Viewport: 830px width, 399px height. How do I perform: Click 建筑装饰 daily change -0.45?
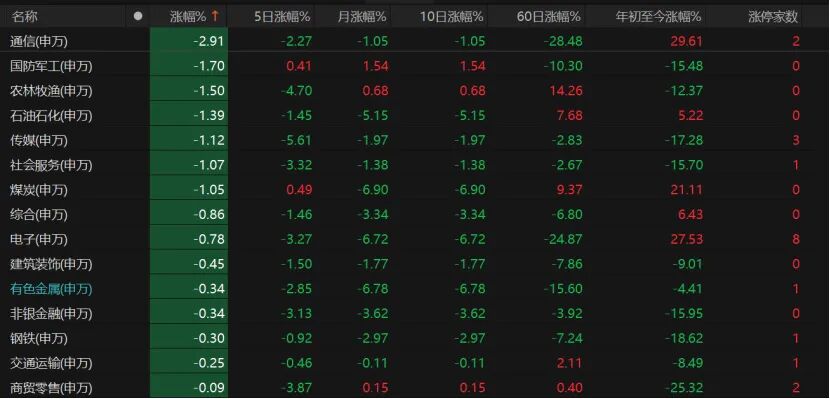coord(209,264)
